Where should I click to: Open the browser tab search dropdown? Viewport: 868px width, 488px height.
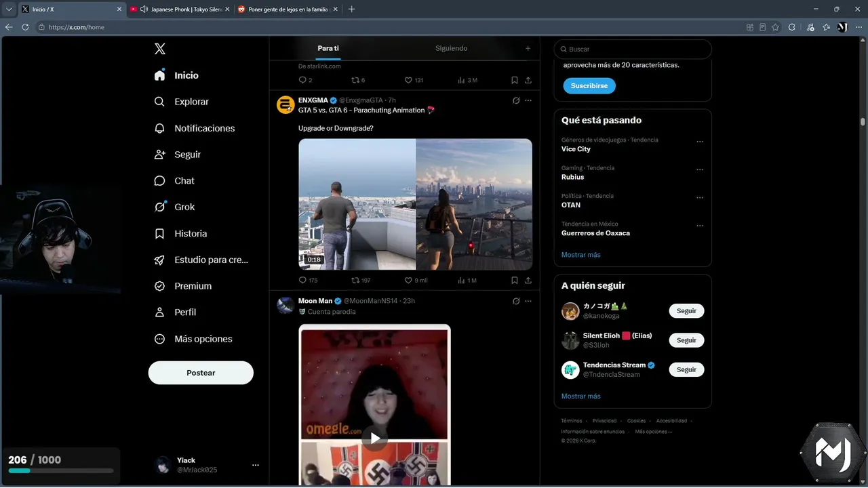tap(9, 9)
